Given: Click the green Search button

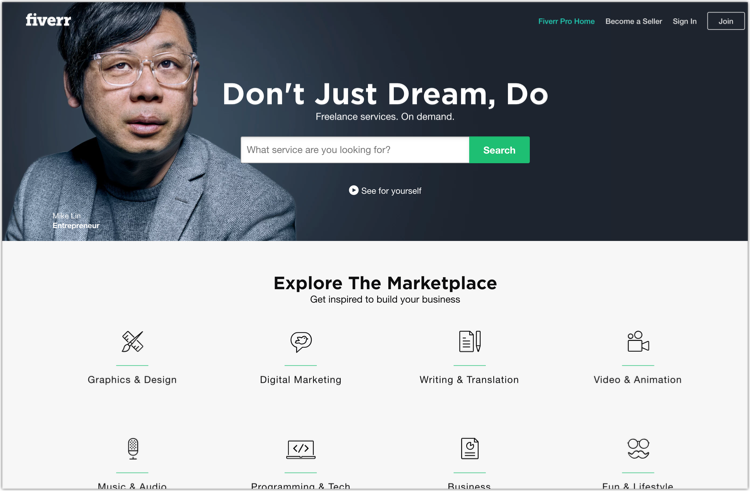Looking at the screenshot, I should 499,150.
